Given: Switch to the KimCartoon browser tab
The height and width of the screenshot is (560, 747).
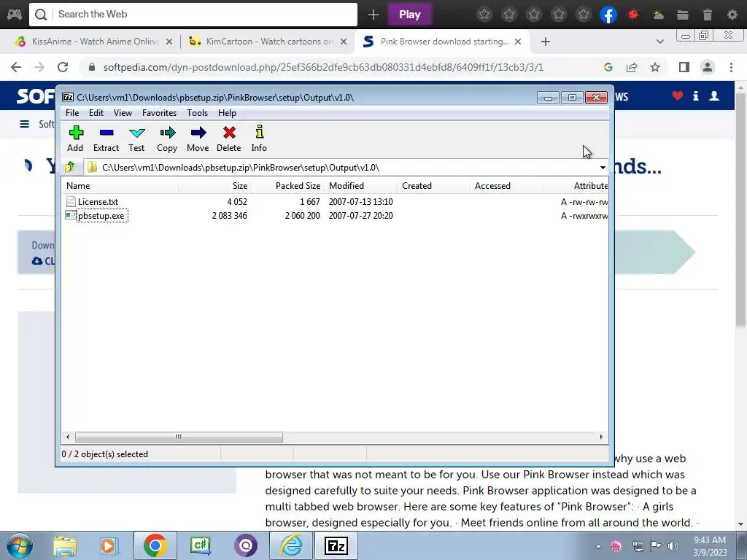Looking at the screenshot, I should click(x=268, y=42).
